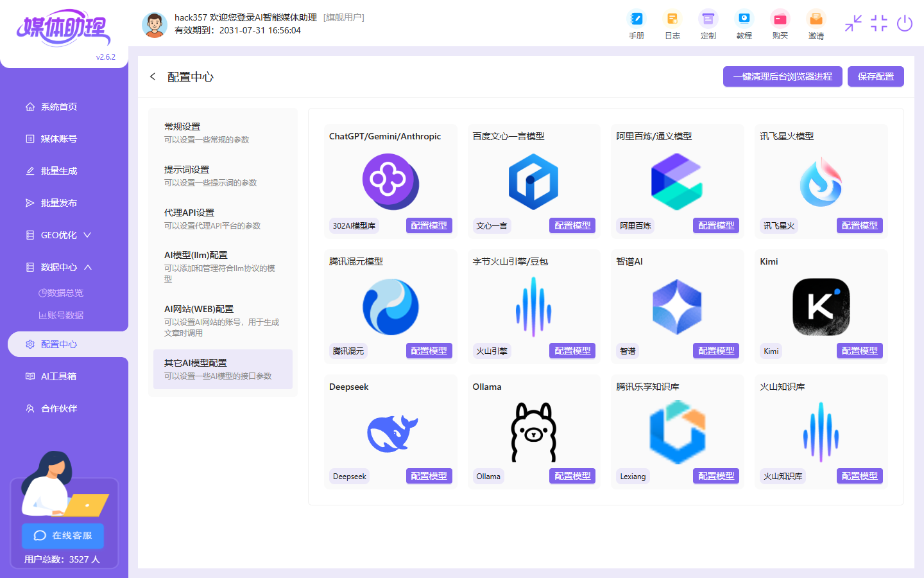924x578 pixels.
Task: Click the power logout icon
Action: (905, 23)
